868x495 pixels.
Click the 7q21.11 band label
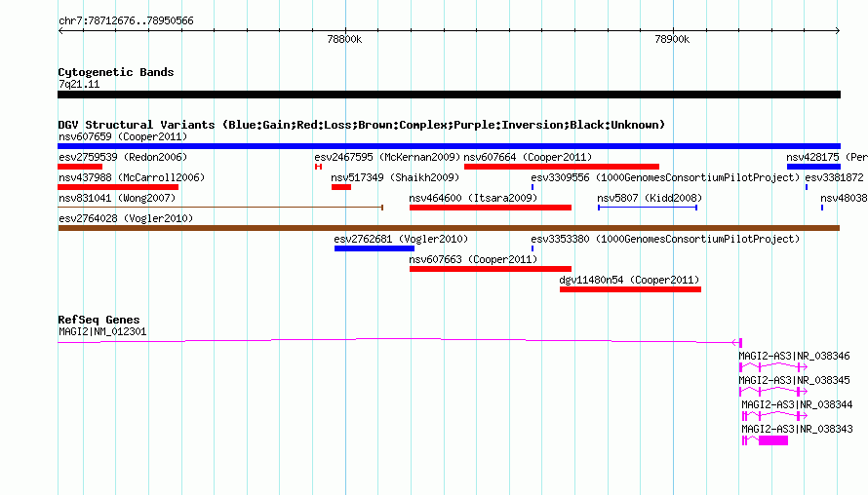coord(79,84)
